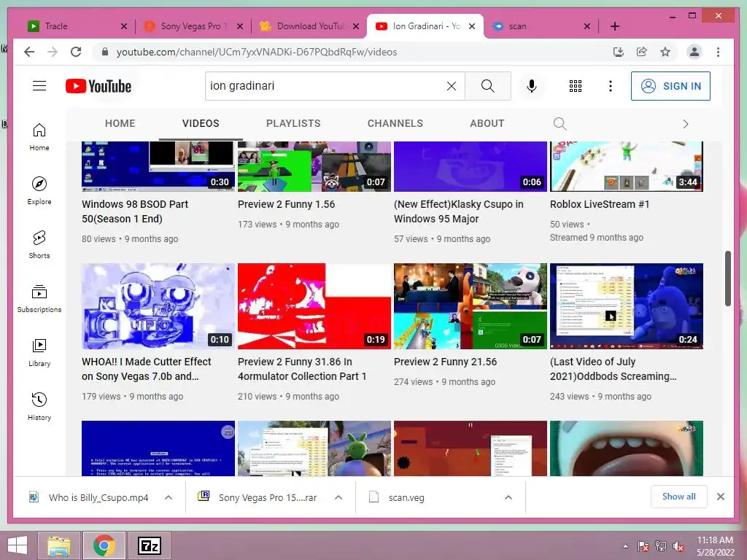Show more channel tabs with right chevron
Image resolution: width=747 pixels, height=560 pixels.
pyautogui.click(x=686, y=124)
